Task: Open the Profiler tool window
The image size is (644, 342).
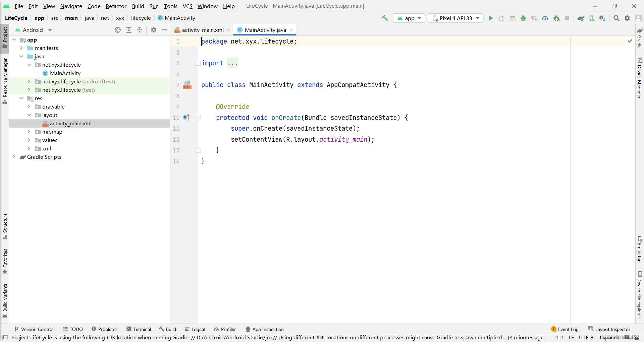Action: 225,329
